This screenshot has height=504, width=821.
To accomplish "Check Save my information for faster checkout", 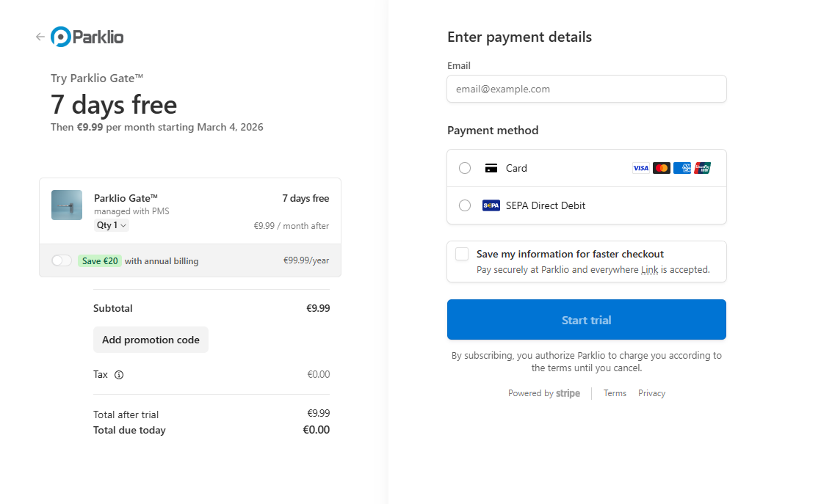I will point(462,254).
